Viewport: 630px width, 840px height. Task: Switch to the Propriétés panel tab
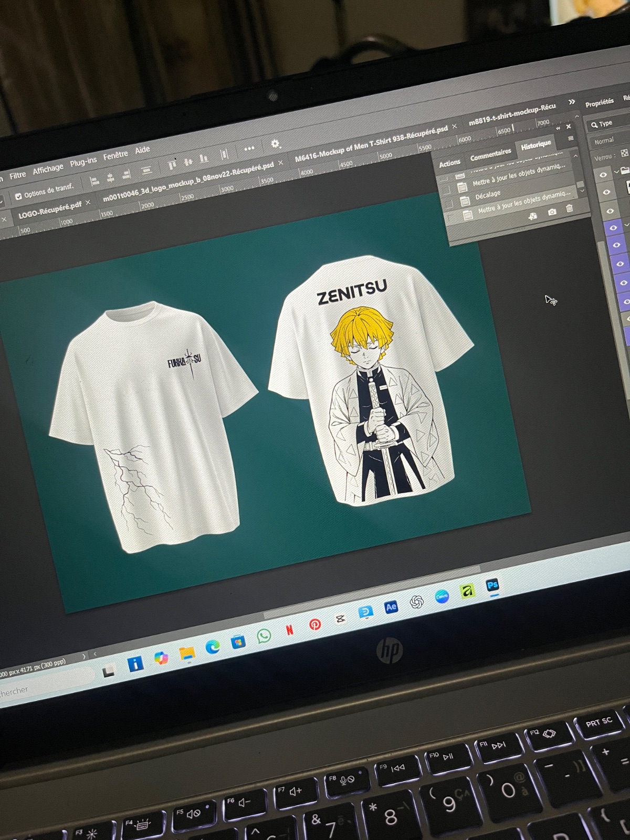pos(600,102)
